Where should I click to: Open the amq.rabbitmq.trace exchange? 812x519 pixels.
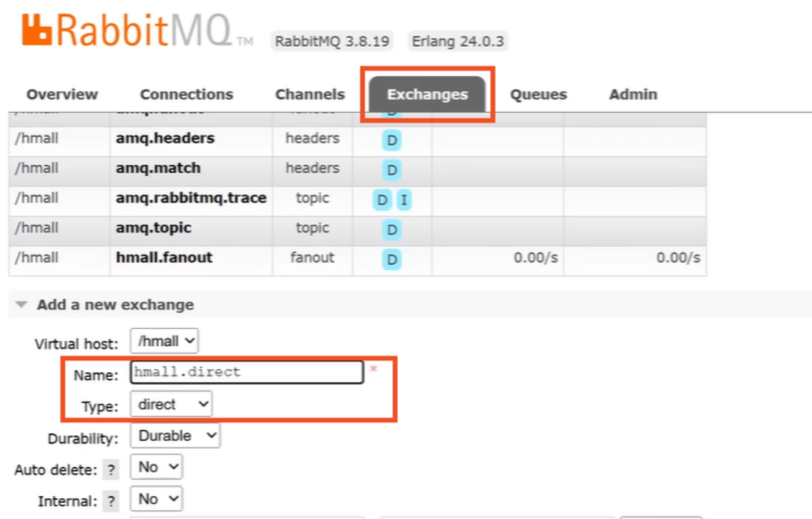[191, 198]
